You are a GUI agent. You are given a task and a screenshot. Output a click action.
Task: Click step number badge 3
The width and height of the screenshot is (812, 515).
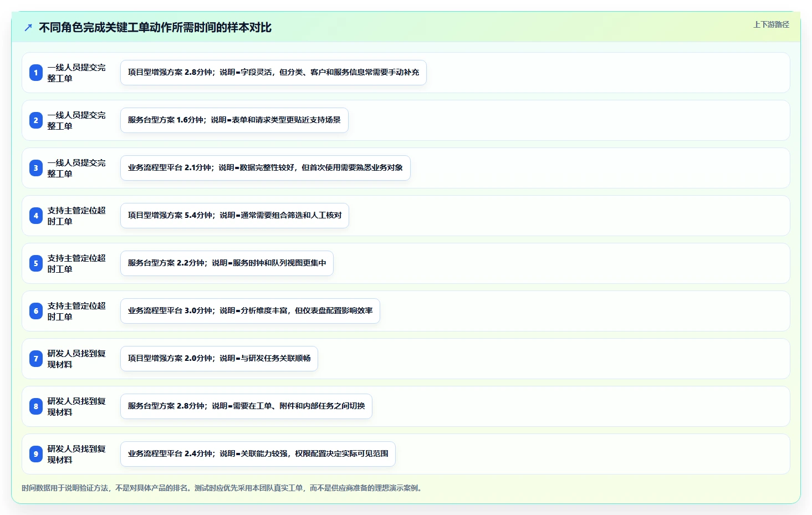coord(36,168)
